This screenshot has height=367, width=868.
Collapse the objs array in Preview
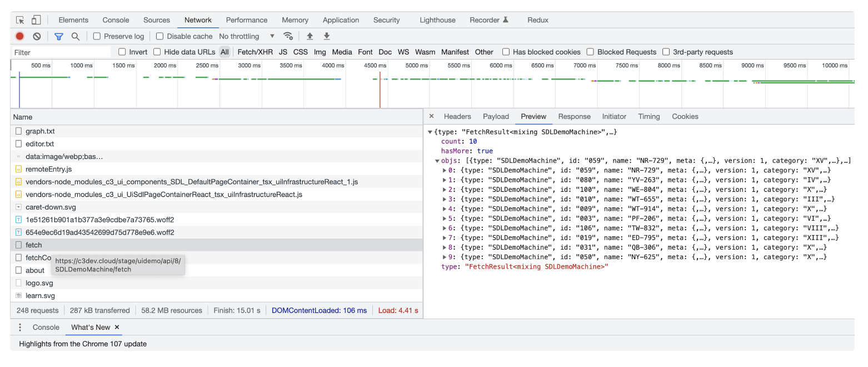436,160
